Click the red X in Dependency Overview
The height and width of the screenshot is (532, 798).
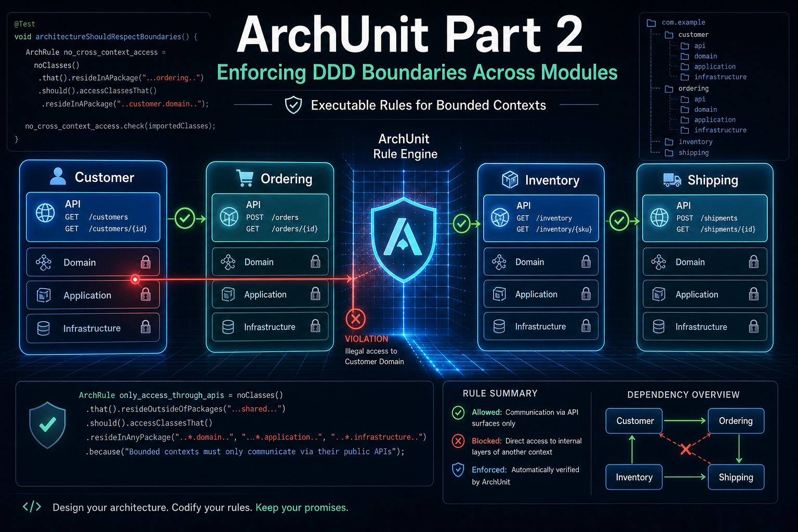tap(686, 449)
